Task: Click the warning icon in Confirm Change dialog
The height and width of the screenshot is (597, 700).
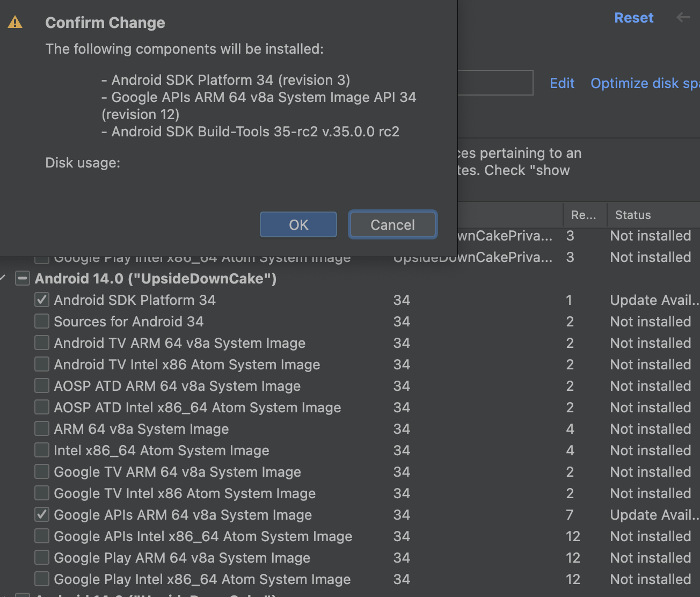Action: [15, 22]
